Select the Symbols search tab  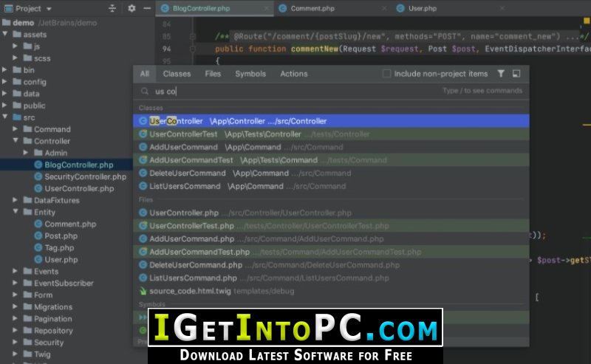(x=250, y=74)
